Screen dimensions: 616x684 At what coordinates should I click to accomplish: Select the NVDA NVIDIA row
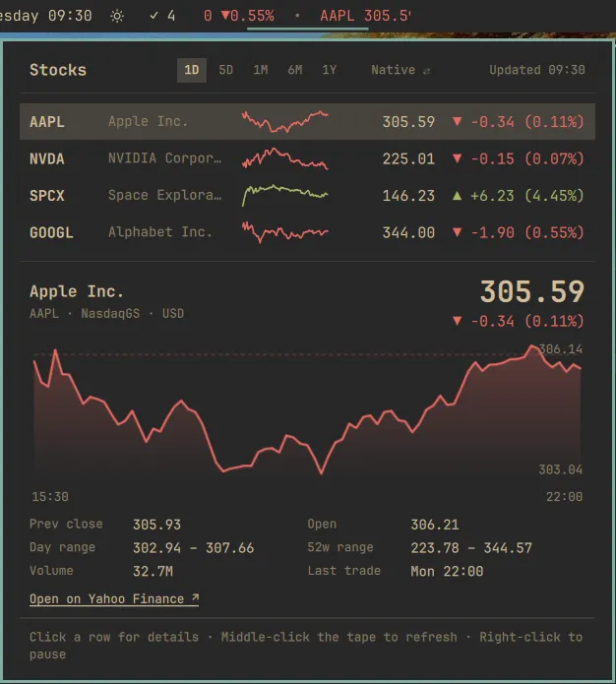click(307, 158)
